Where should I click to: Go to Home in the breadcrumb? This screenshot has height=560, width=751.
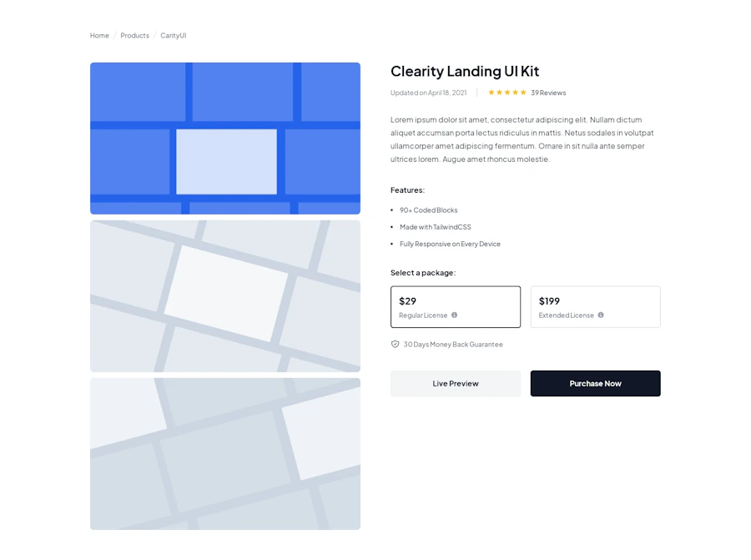coord(99,35)
